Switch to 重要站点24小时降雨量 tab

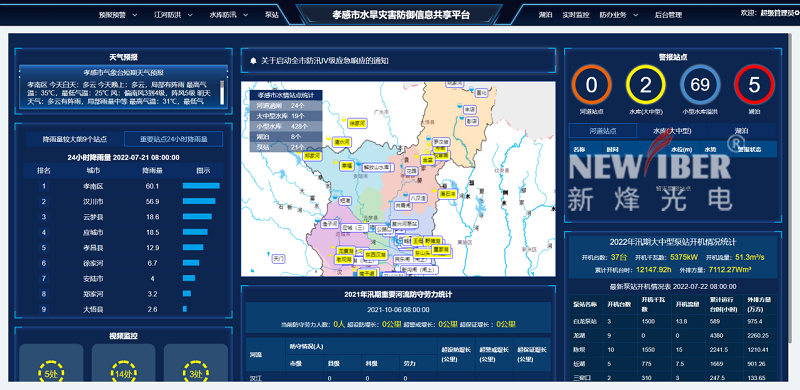[173, 139]
